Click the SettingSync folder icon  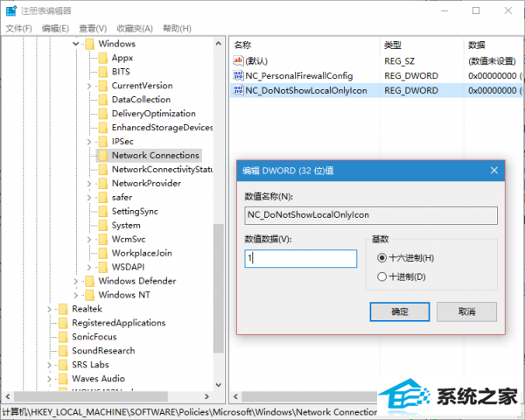click(103, 212)
